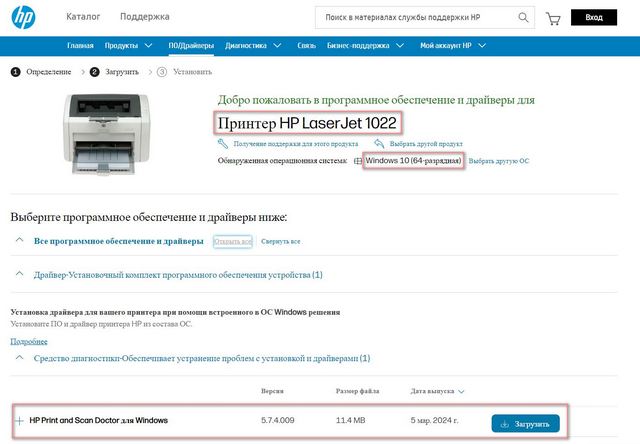The height and width of the screenshot is (444, 640).
Task: Click the Размер файла column header
Action: click(x=358, y=391)
